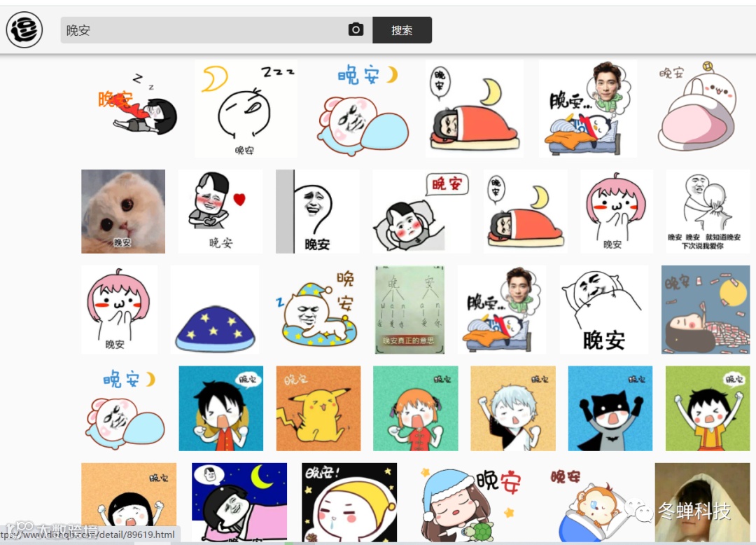Open the round face with yellow moon sticker

246,109
